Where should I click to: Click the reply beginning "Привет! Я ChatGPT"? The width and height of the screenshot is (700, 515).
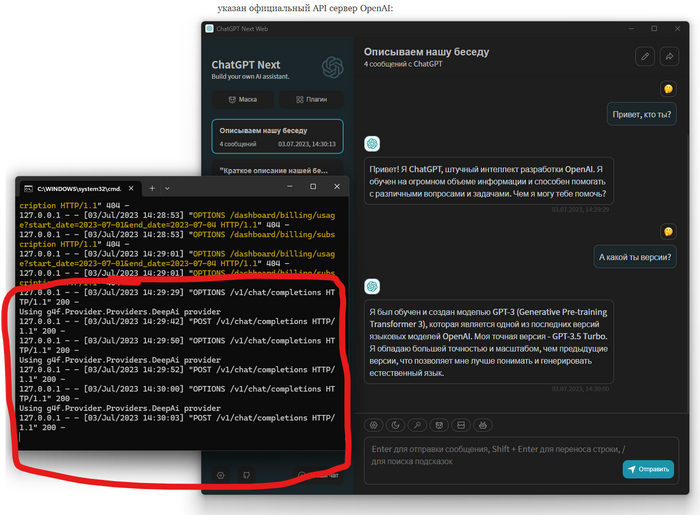point(489,181)
